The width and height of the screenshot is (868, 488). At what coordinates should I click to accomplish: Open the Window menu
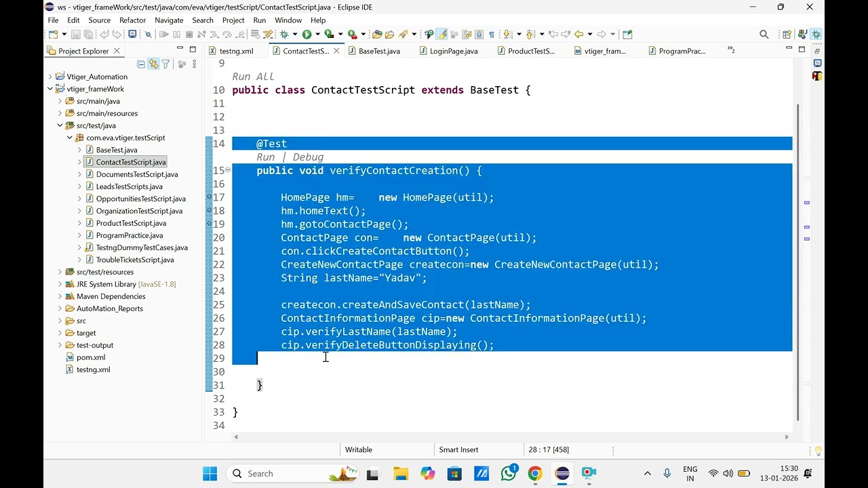point(288,20)
